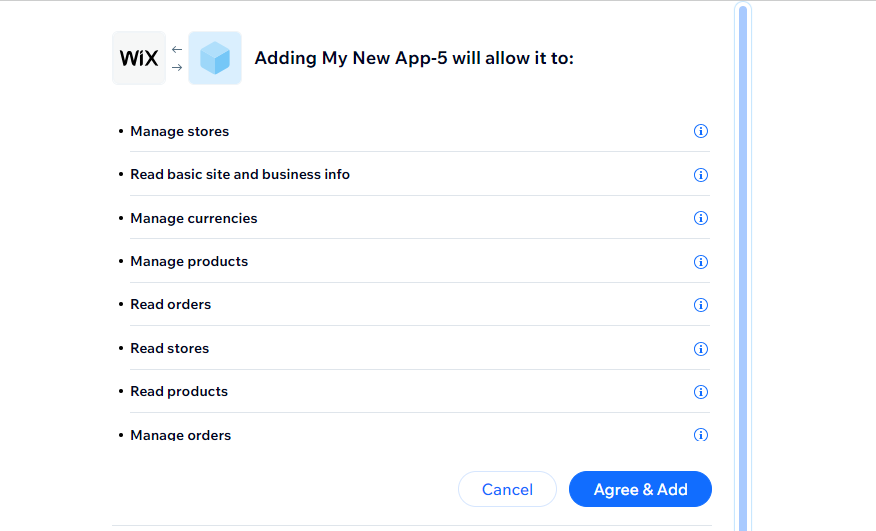Click the Wix logo tile
This screenshot has width=876, height=531.
coord(139,58)
